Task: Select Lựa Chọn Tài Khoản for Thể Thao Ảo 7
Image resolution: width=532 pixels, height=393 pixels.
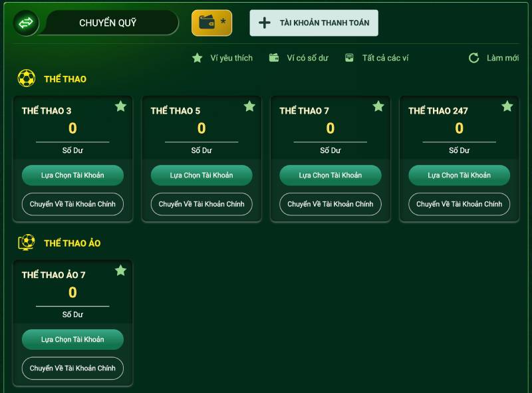Action: coord(72,339)
